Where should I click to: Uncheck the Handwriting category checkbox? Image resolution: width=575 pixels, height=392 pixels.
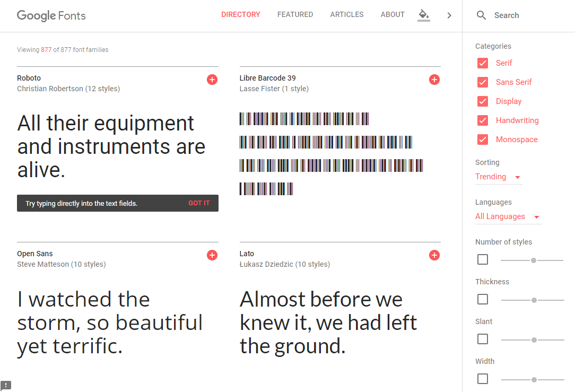coord(483,120)
